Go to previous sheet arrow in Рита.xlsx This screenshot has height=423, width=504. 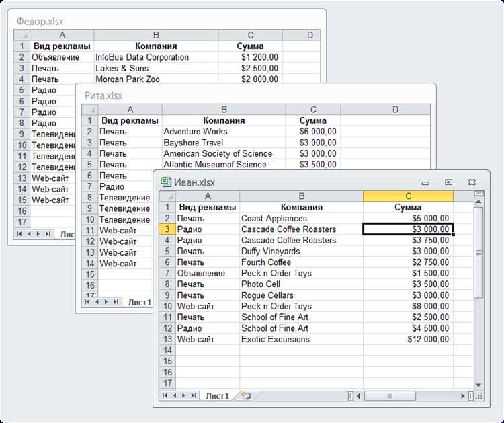(97, 302)
